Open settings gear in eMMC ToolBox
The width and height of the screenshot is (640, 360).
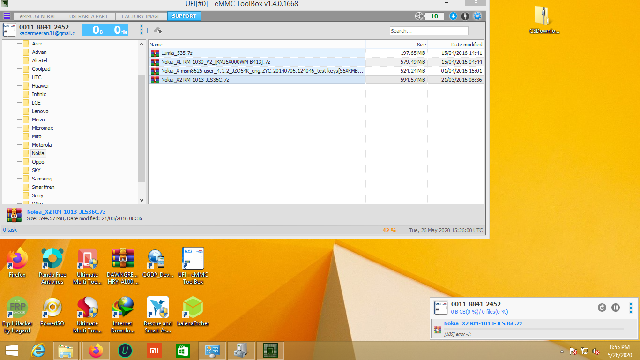[477, 16]
